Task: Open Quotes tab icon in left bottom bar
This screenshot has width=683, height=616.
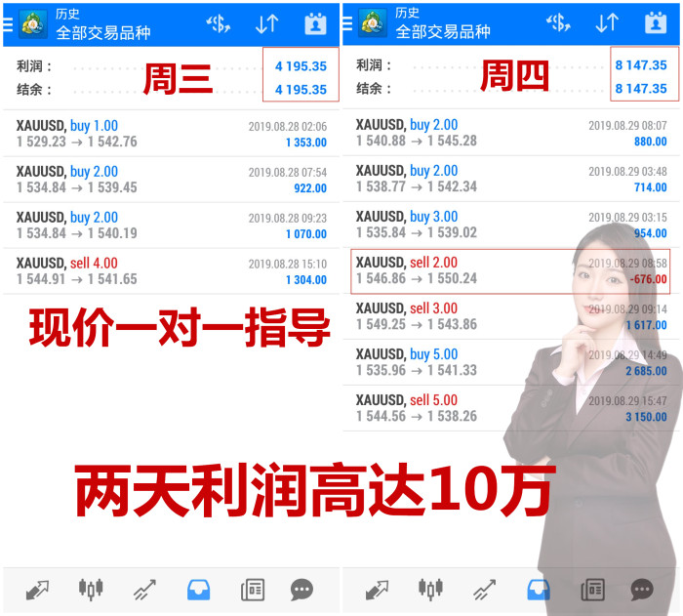Action: pyautogui.click(x=37, y=590)
